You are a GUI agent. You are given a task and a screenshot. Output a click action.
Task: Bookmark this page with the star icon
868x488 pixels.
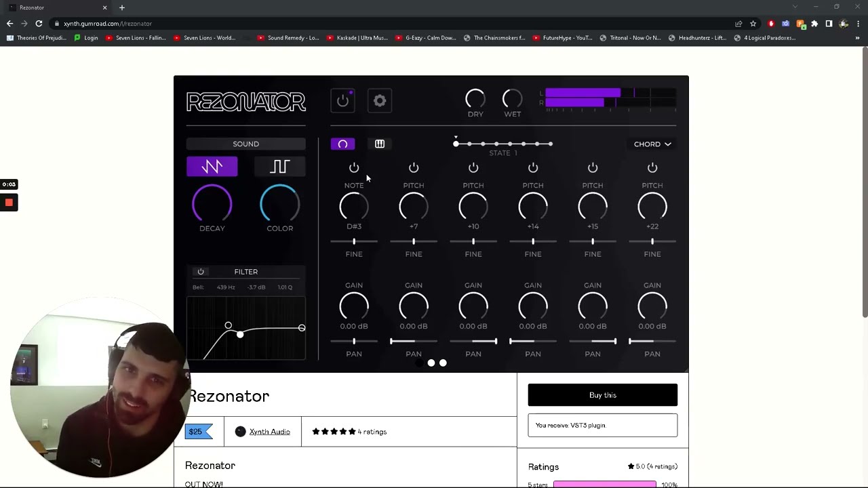[x=753, y=24]
